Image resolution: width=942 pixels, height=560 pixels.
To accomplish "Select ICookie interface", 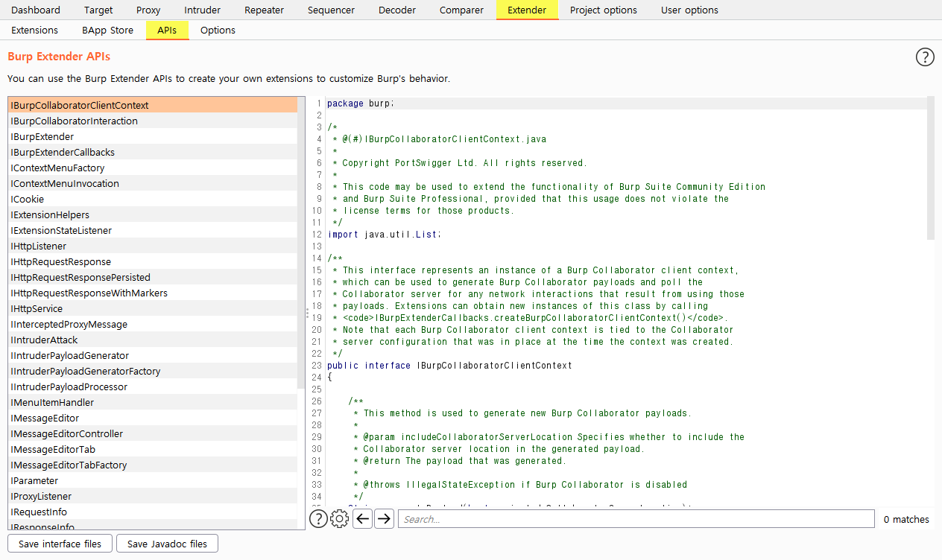I will point(152,199).
